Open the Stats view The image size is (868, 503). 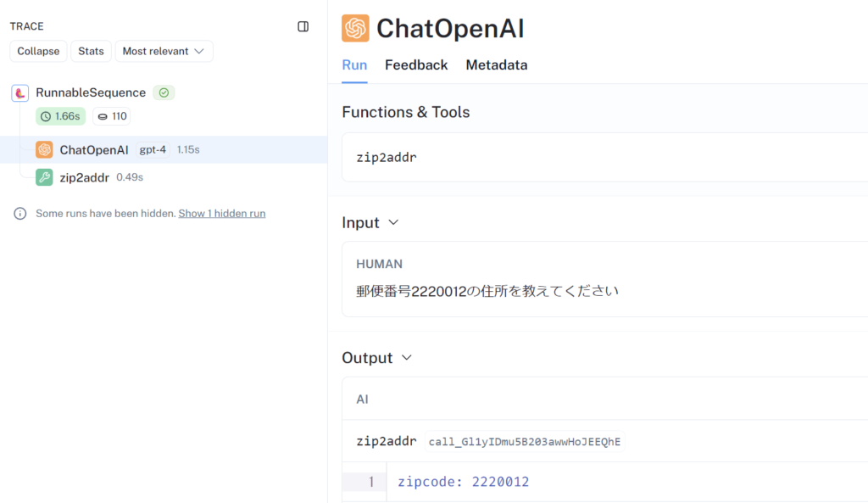click(91, 51)
